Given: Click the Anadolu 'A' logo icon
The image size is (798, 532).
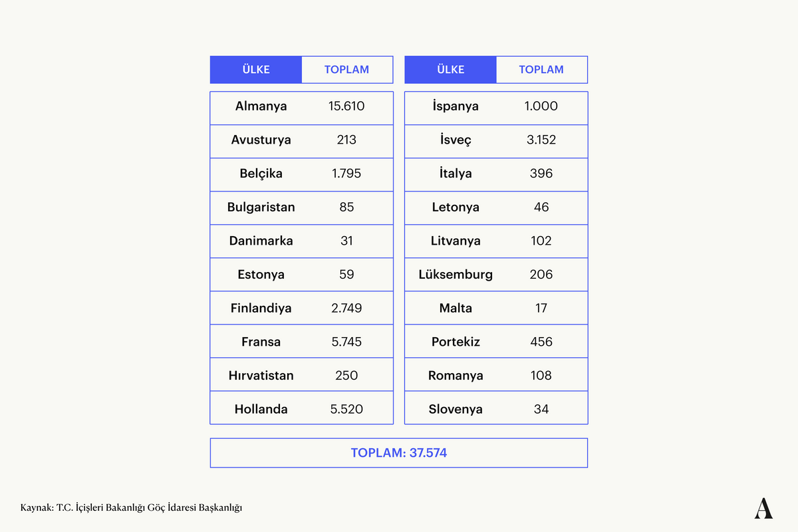Looking at the screenshot, I should pyautogui.click(x=763, y=508).
